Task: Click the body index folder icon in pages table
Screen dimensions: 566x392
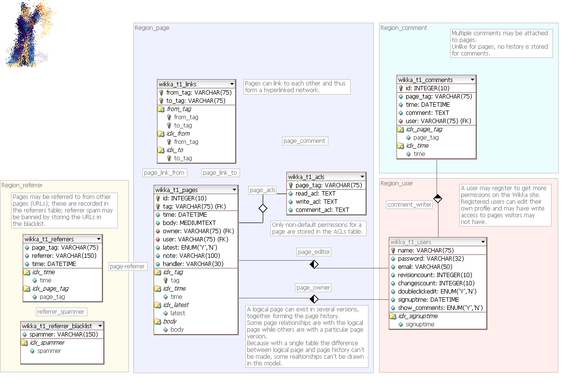Action: [158, 322]
